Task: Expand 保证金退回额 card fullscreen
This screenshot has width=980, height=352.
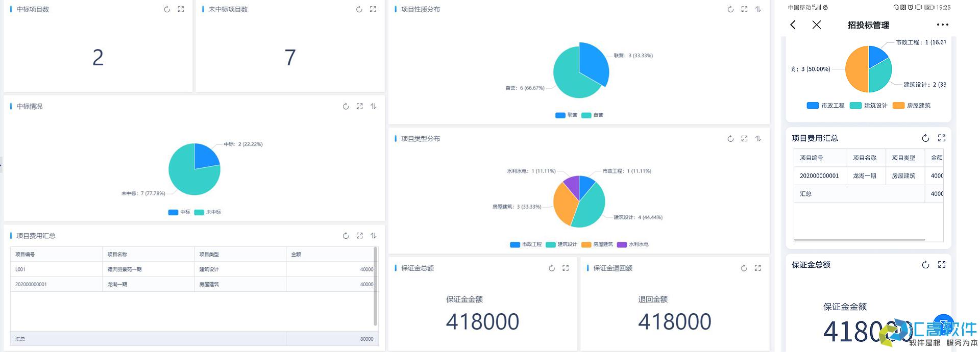Action: coord(757,268)
